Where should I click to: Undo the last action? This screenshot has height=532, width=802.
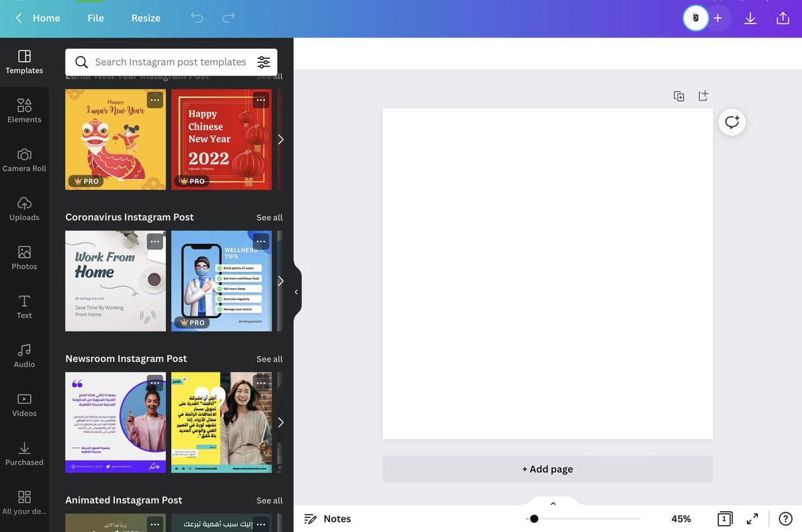point(196,18)
